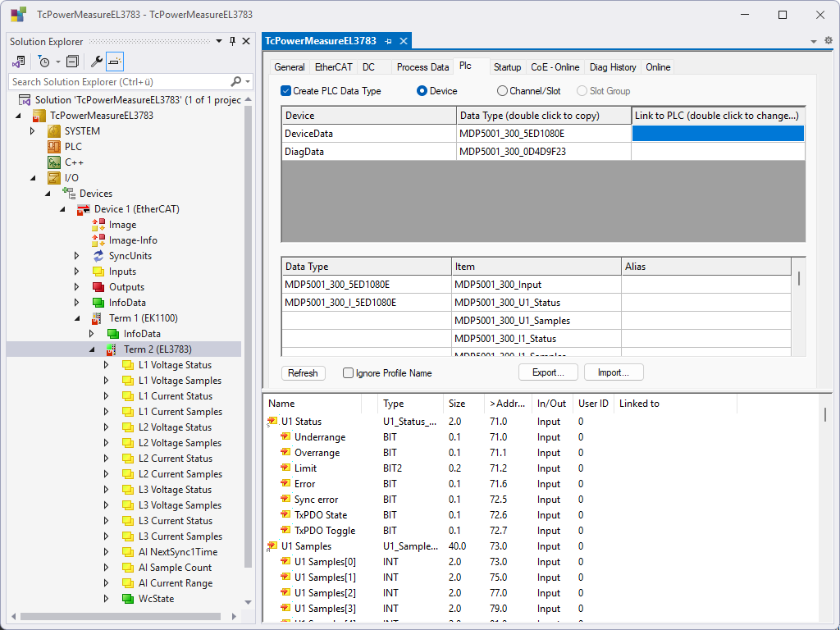The width and height of the screenshot is (840, 630).
Task: Select the DiagData device row
Action: click(x=543, y=152)
